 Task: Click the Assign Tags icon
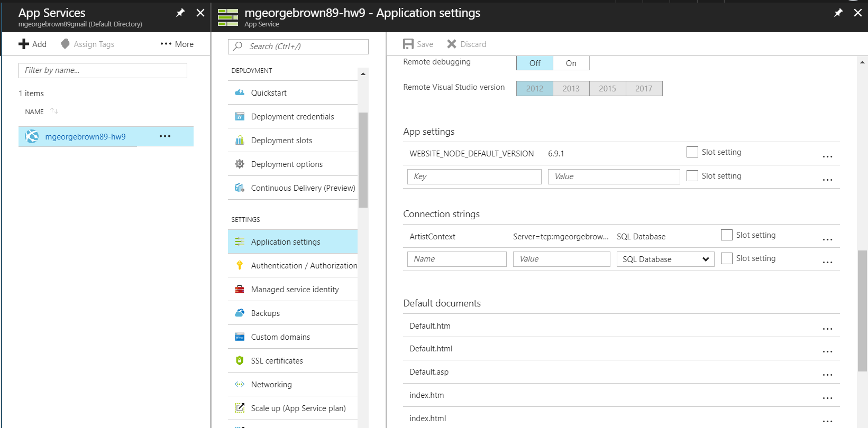point(65,44)
